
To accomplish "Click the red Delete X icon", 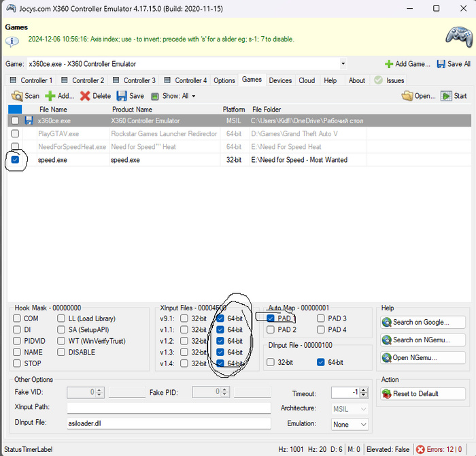I will click(x=84, y=96).
